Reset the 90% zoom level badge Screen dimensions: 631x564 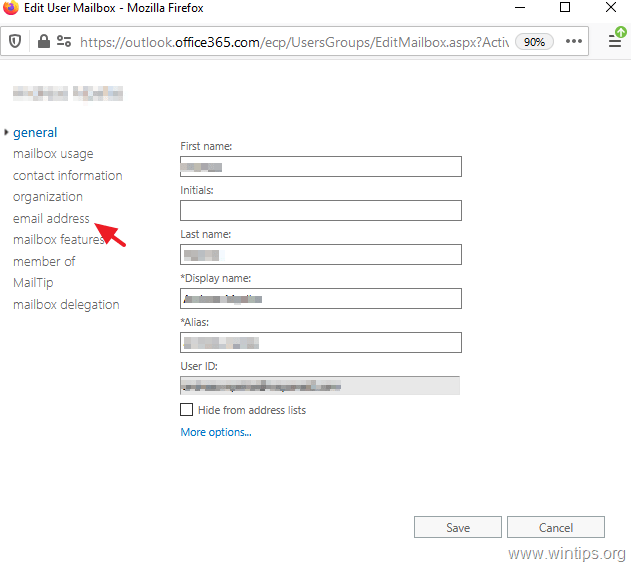click(x=534, y=42)
